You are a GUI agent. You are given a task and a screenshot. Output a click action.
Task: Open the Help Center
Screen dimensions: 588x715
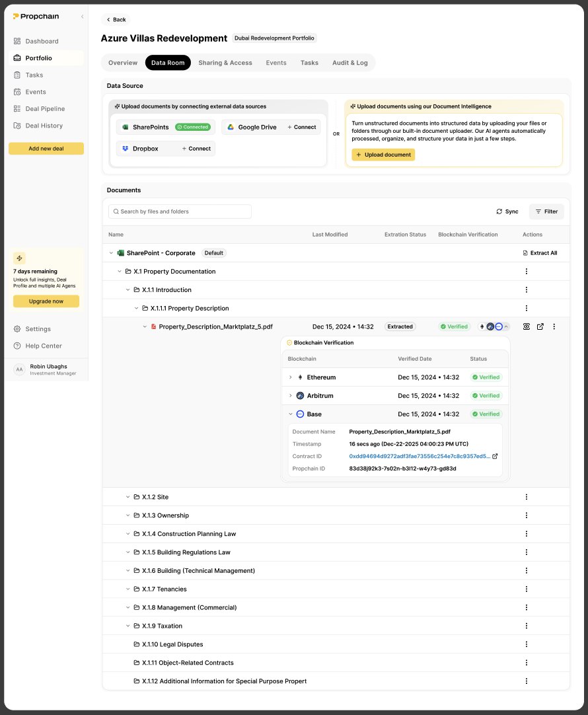(x=46, y=346)
